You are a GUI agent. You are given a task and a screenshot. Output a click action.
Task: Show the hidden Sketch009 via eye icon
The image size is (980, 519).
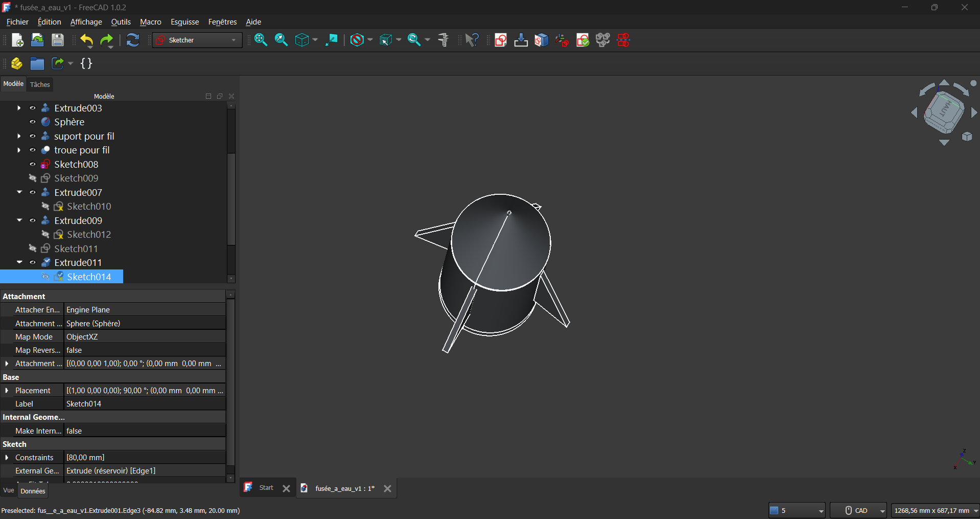point(33,178)
